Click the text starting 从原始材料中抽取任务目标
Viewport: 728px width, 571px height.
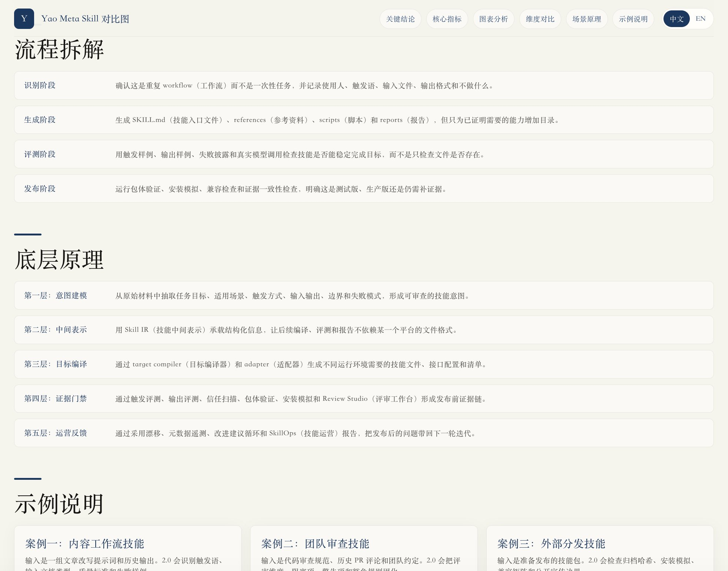tap(293, 296)
